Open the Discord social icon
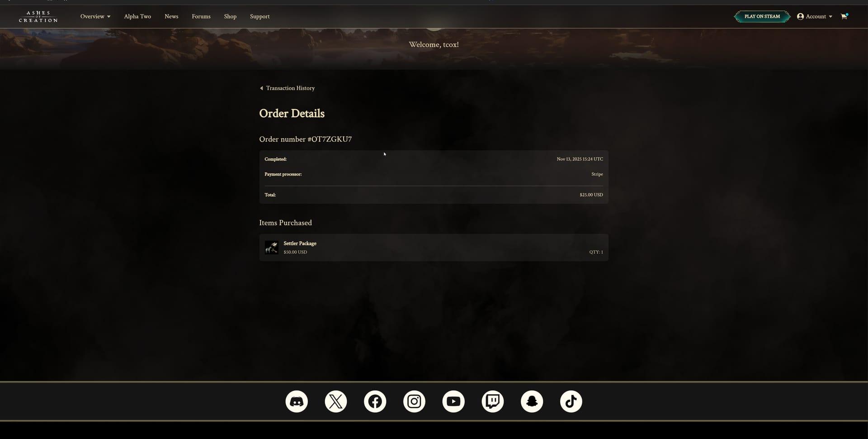Viewport: 868px width, 439px height. point(297,401)
